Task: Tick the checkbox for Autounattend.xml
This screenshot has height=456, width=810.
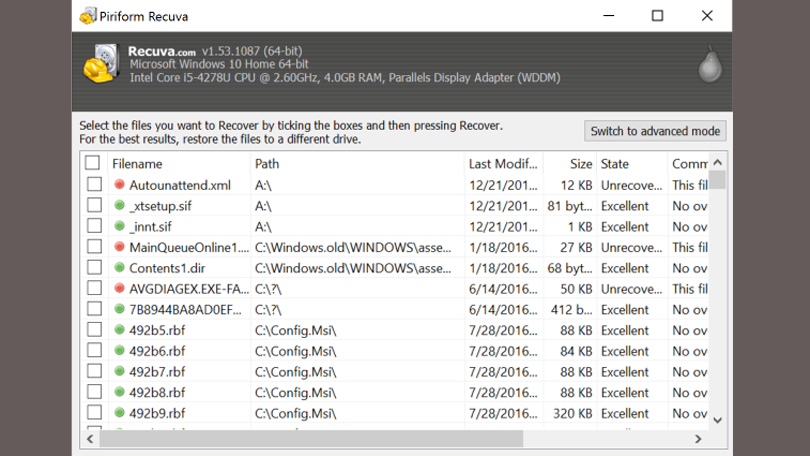Action: [x=94, y=185]
